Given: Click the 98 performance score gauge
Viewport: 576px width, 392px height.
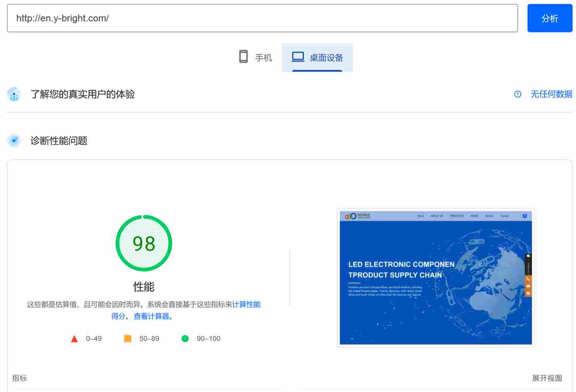Looking at the screenshot, I should (x=144, y=243).
